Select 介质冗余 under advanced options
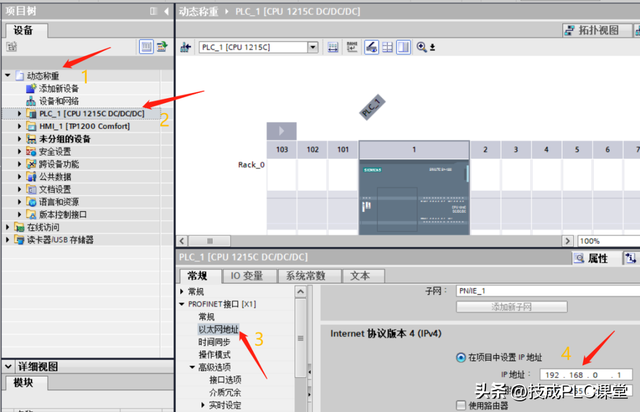 [x=225, y=392]
